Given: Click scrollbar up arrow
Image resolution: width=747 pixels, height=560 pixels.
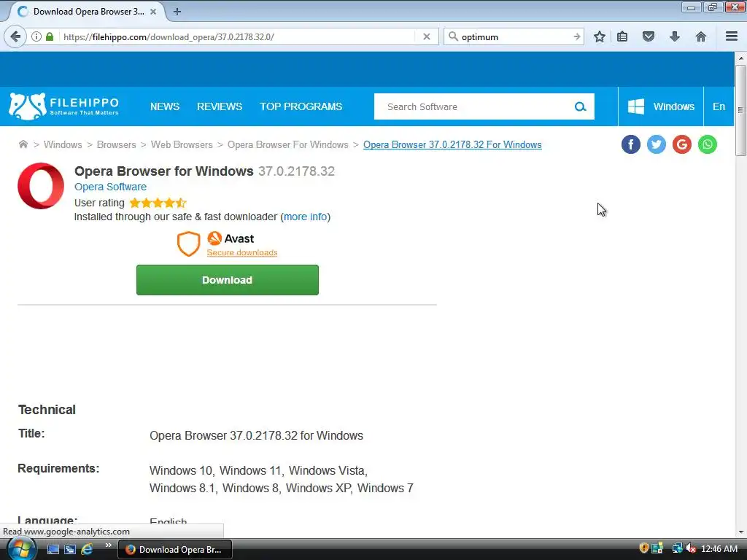Looking at the screenshot, I should click(x=740, y=58).
